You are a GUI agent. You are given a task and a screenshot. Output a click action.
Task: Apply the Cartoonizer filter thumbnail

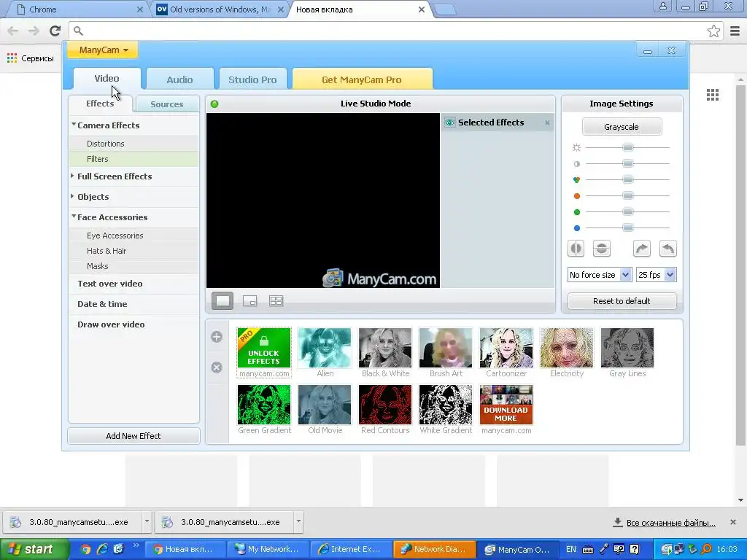tap(506, 348)
